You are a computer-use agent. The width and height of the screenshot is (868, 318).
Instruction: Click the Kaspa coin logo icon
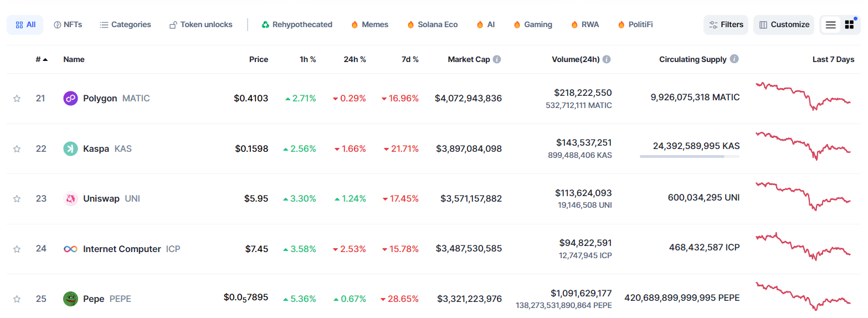pyautogui.click(x=70, y=148)
